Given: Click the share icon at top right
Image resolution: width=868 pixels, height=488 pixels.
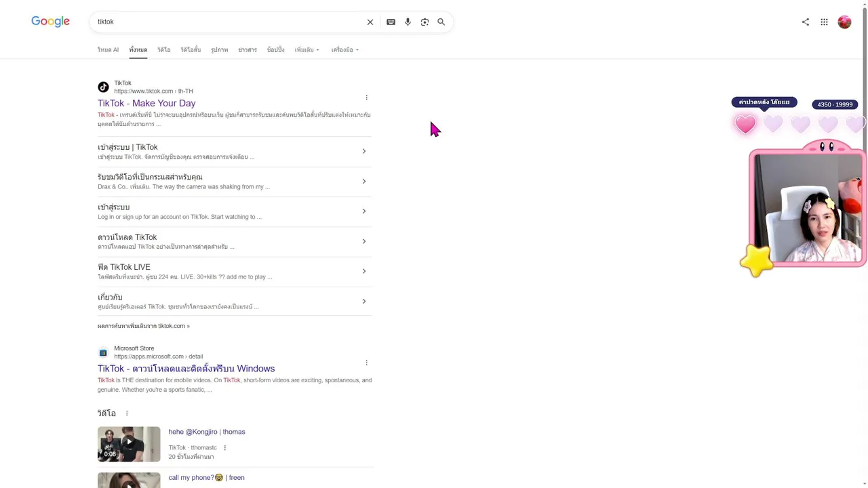Looking at the screenshot, I should (806, 22).
